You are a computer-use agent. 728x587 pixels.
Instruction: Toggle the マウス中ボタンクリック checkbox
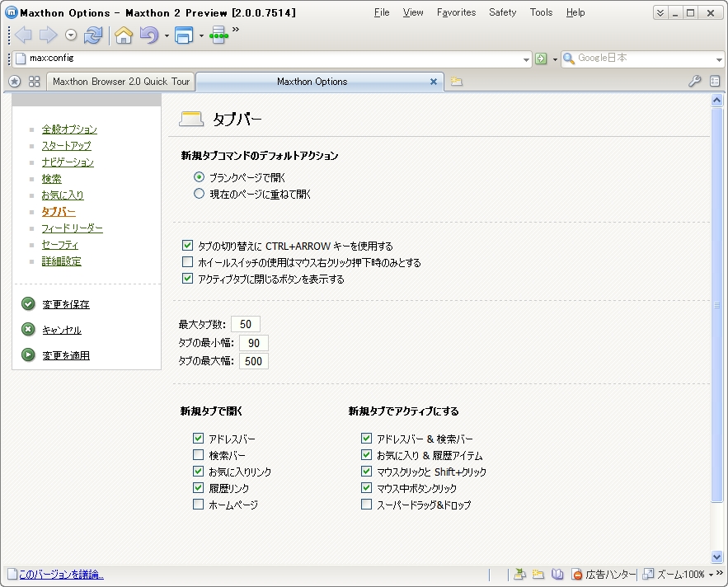[366, 487]
